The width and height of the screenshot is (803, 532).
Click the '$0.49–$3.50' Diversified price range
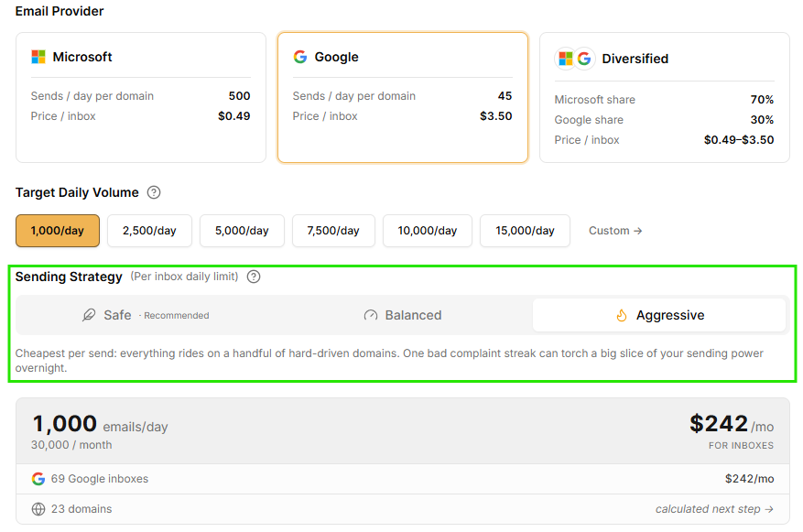pyautogui.click(x=739, y=140)
